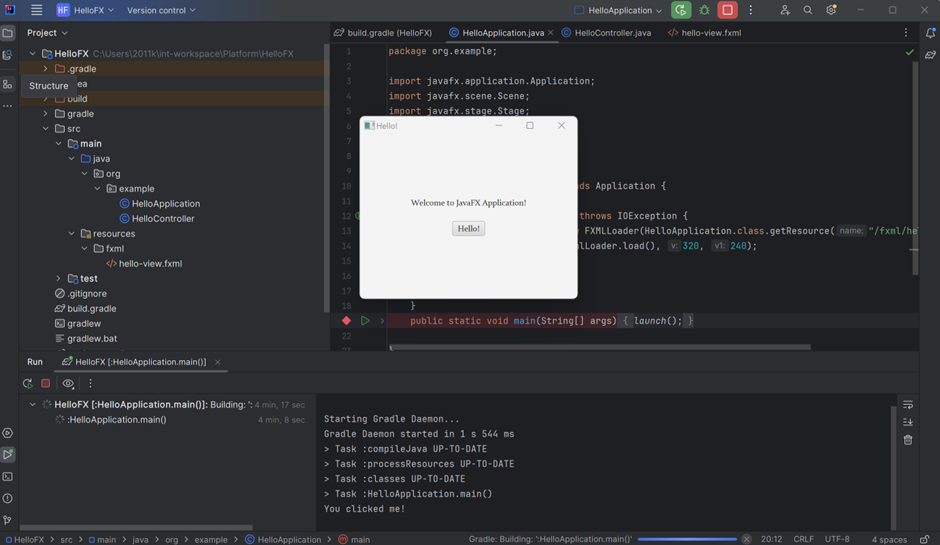Open the Terminal tool window icon
This screenshot has height=545, width=940.
click(8, 477)
